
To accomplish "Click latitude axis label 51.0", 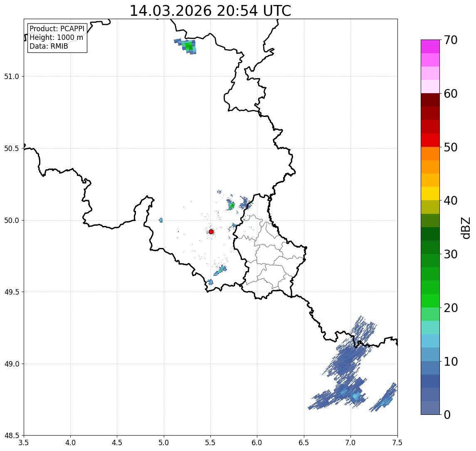I will 12,77.
